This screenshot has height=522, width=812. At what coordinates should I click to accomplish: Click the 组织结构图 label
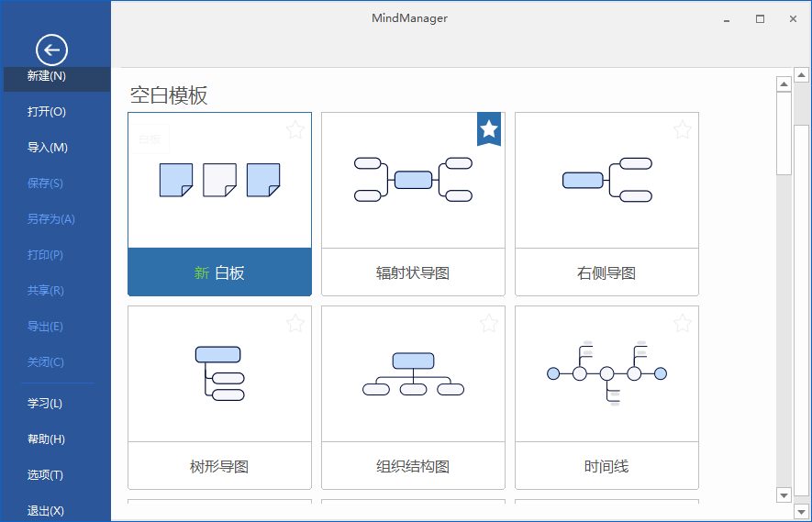click(x=413, y=465)
